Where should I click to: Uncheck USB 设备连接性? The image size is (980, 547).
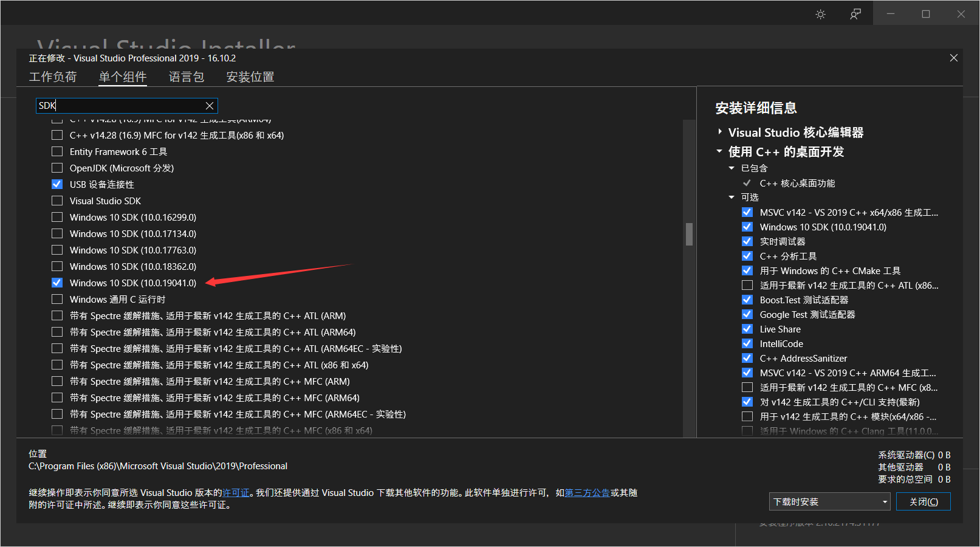(57, 184)
